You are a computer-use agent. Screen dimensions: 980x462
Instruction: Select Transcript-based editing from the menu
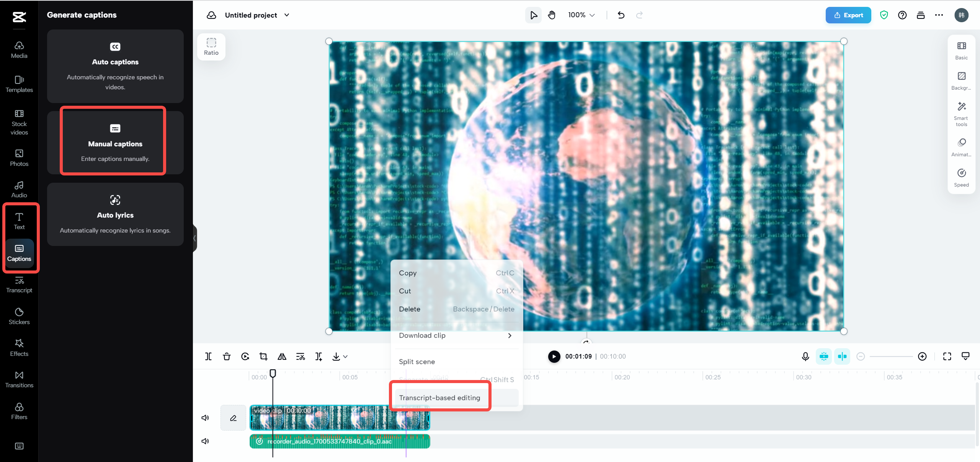tap(439, 398)
